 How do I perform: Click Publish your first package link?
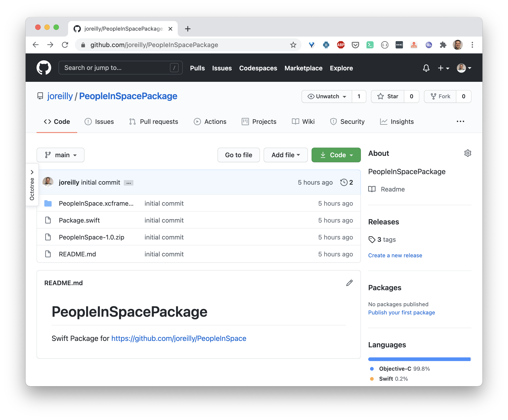pos(401,312)
